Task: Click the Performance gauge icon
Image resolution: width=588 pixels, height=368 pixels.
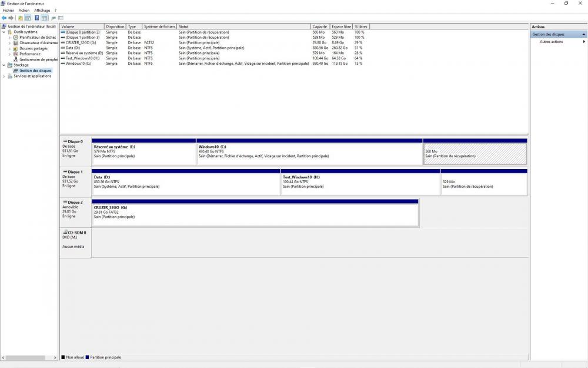Action: click(x=15, y=54)
